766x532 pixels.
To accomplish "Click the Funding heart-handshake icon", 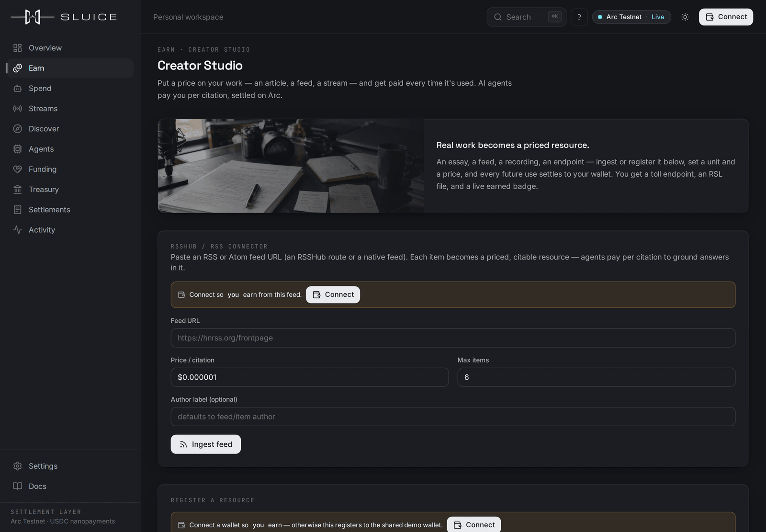I will point(18,169).
